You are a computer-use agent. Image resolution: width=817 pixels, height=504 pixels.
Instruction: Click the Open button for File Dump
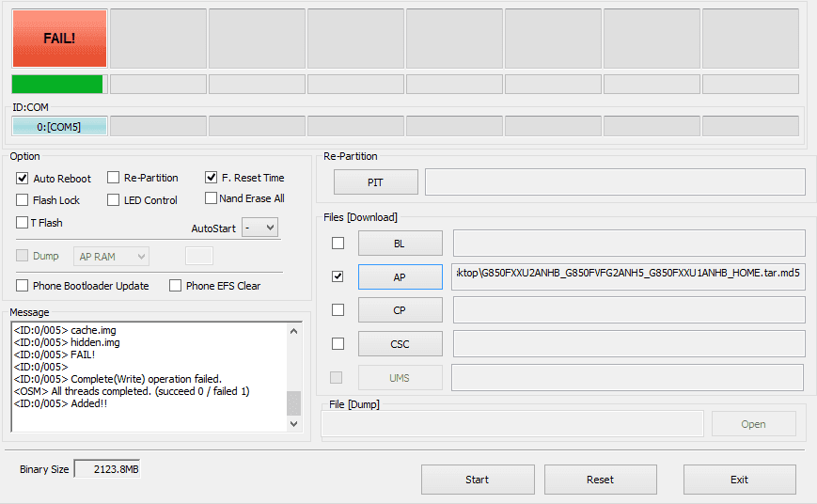point(754,424)
